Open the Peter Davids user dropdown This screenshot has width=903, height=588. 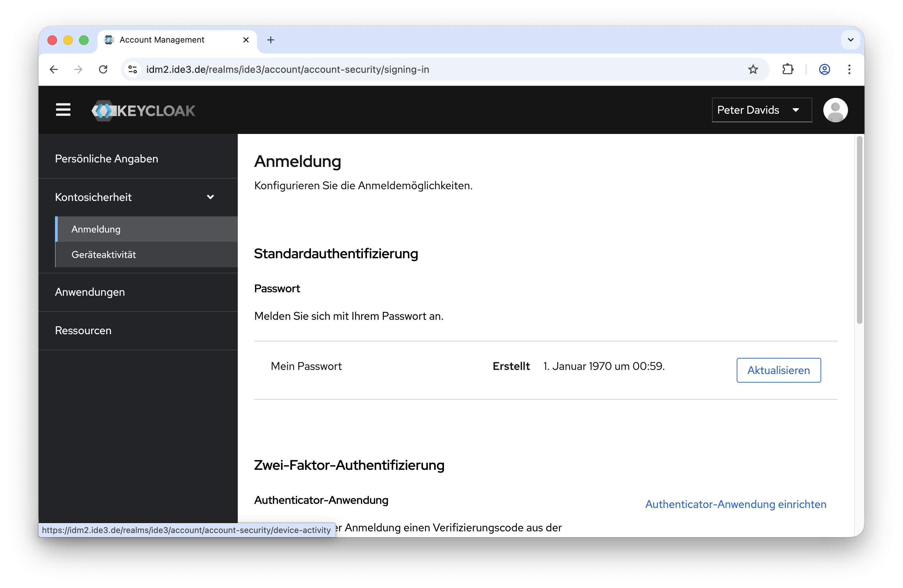(761, 110)
